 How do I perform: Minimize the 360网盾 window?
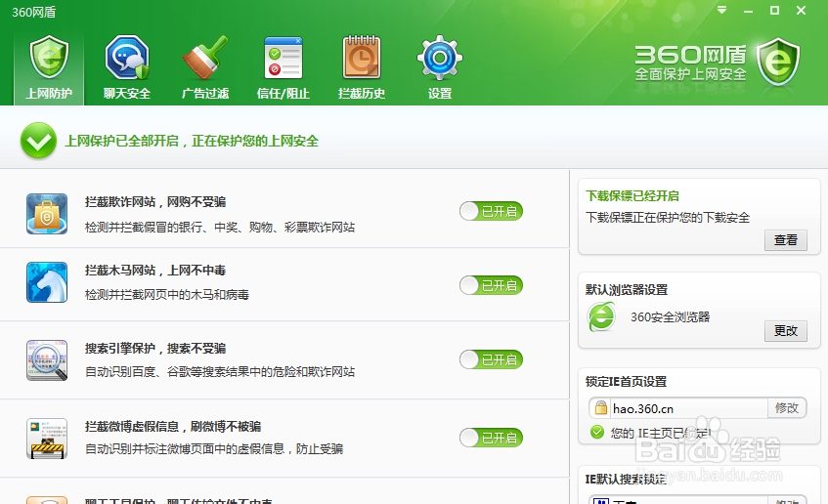[748, 11]
